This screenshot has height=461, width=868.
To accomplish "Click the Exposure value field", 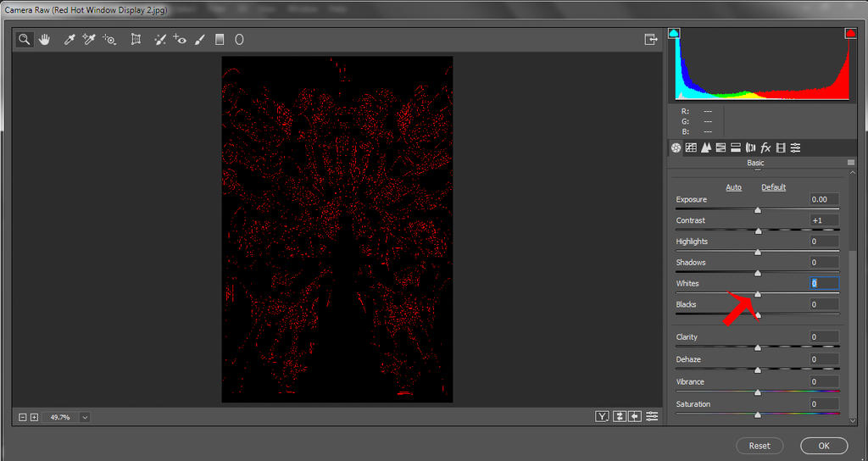I will [823, 200].
